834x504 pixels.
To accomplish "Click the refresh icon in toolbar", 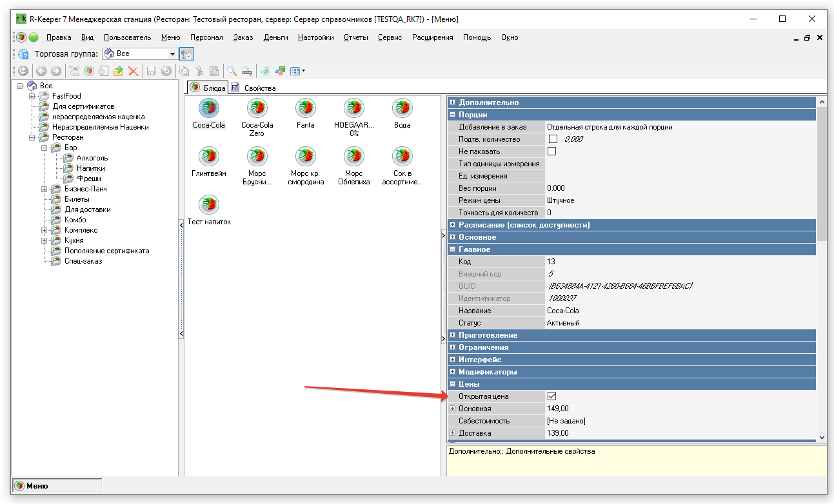I will [x=23, y=72].
